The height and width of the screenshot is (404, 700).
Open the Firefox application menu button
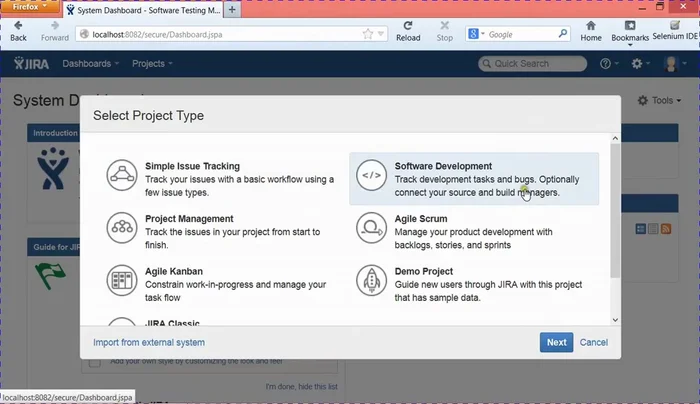pos(31,7)
